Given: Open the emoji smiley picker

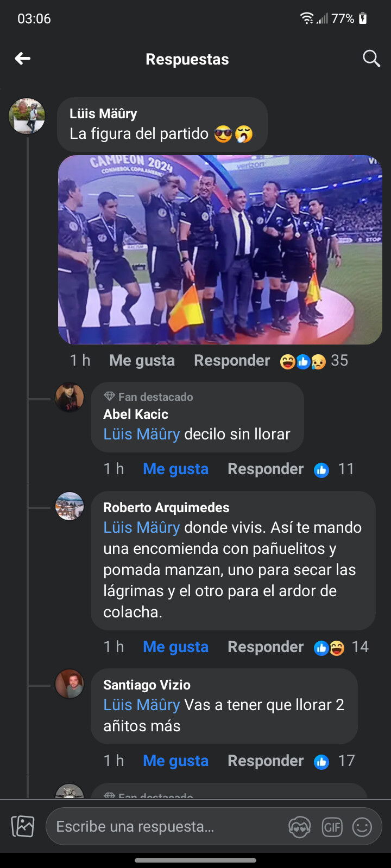Looking at the screenshot, I should click(362, 827).
